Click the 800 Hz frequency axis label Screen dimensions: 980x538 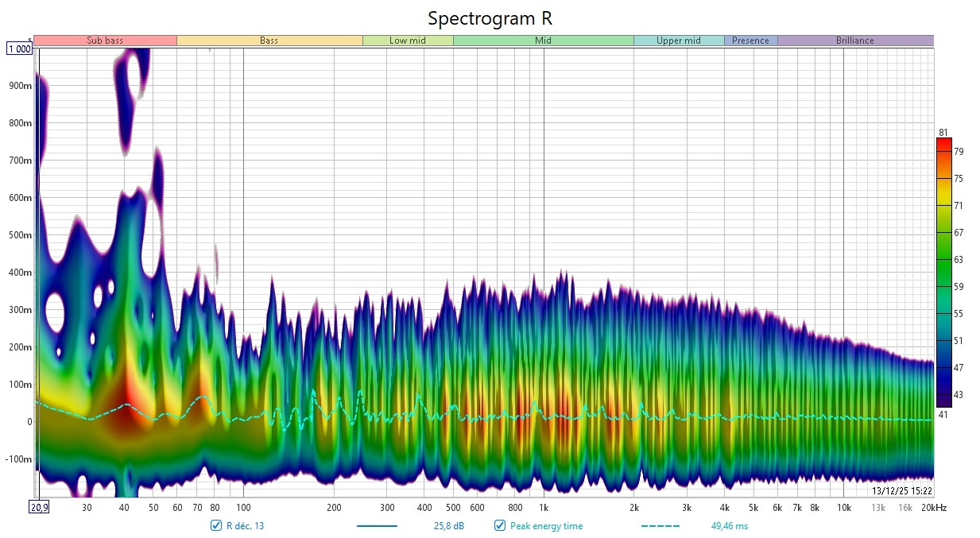point(515,507)
